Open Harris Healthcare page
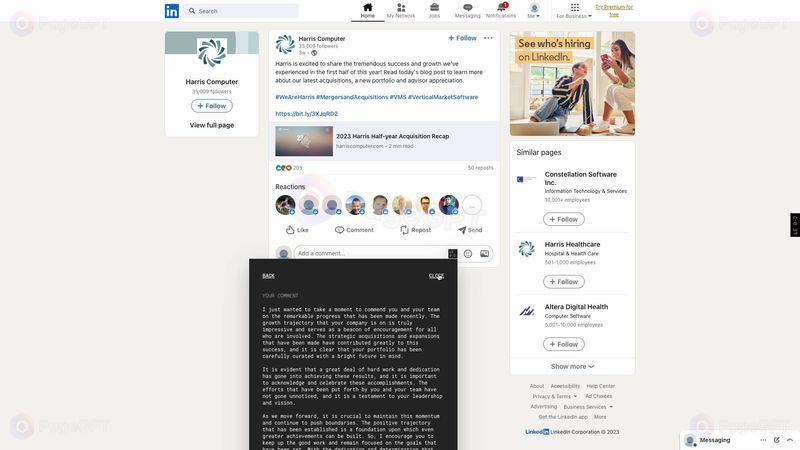Screen dimensions: 800x450 point(572,244)
